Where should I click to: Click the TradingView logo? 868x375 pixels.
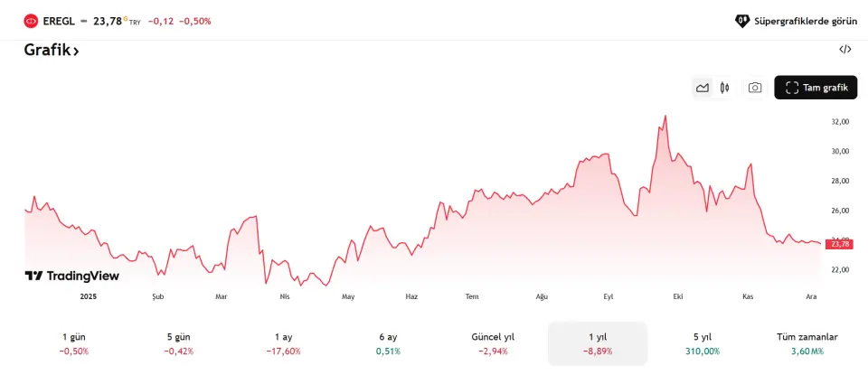pyautogui.click(x=72, y=276)
